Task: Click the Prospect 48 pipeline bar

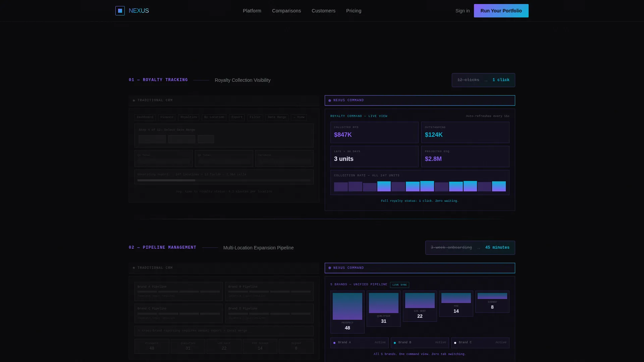Action: (x=347, y=312)
